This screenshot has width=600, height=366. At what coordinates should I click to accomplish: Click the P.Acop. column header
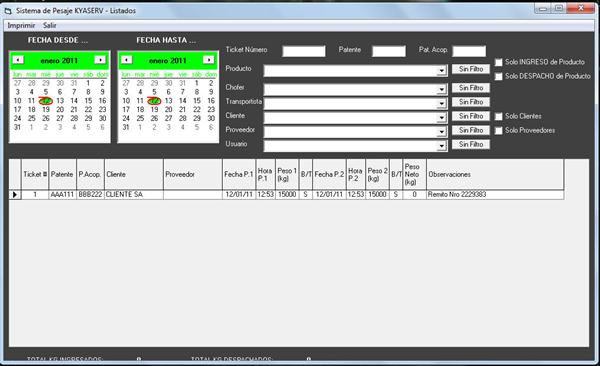(90, 174)
